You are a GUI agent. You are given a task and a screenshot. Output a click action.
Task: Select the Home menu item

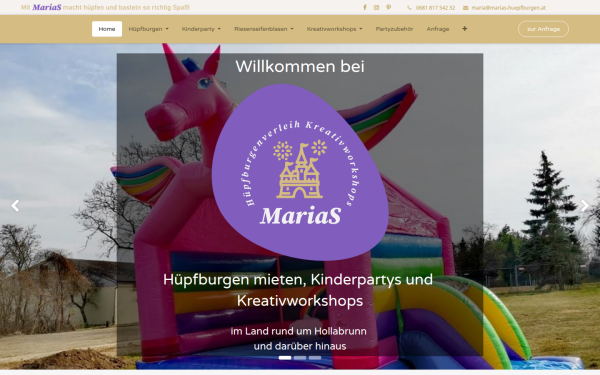point(107,29)
